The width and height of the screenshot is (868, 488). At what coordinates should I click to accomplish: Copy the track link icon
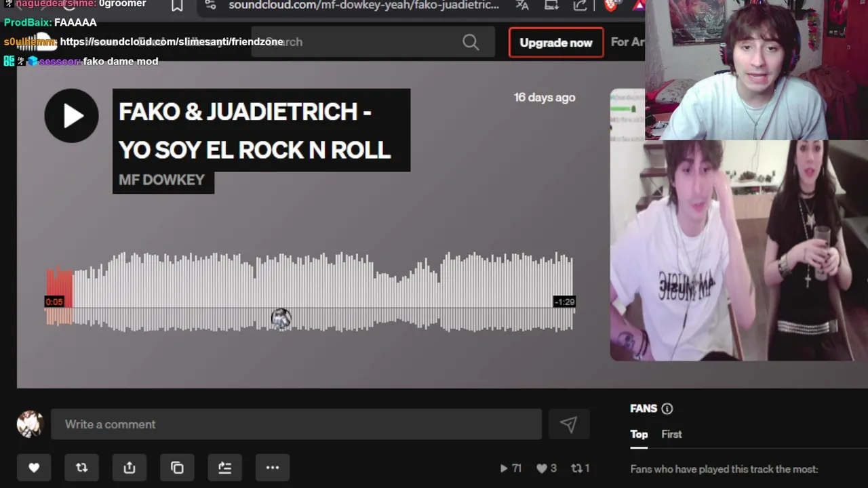coord(177,468)
